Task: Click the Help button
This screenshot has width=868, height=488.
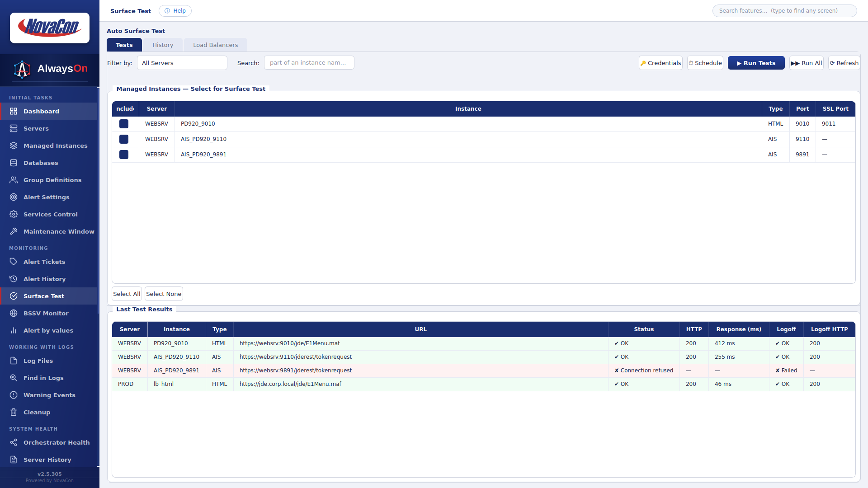Action: pyautogui.click(x=175, y=11)
